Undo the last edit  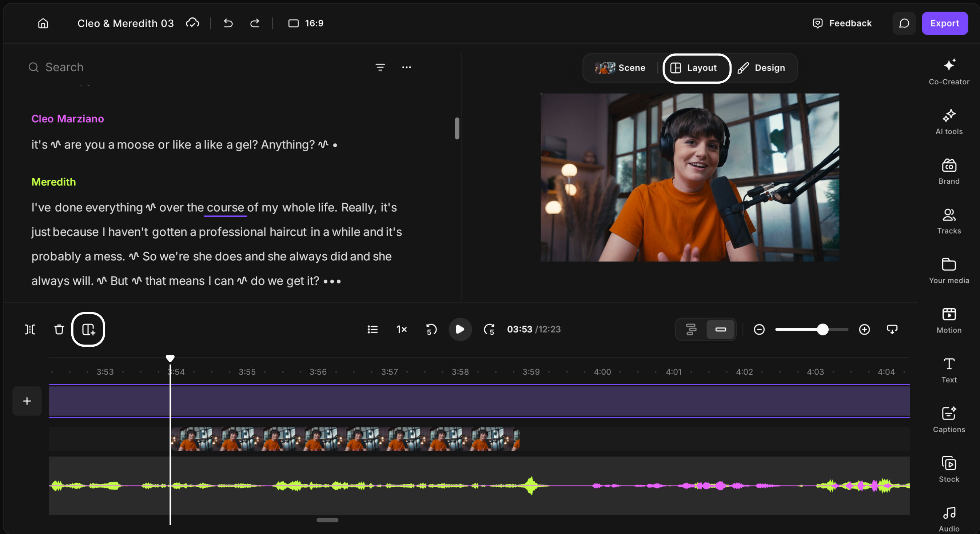(x=228, y=23)
